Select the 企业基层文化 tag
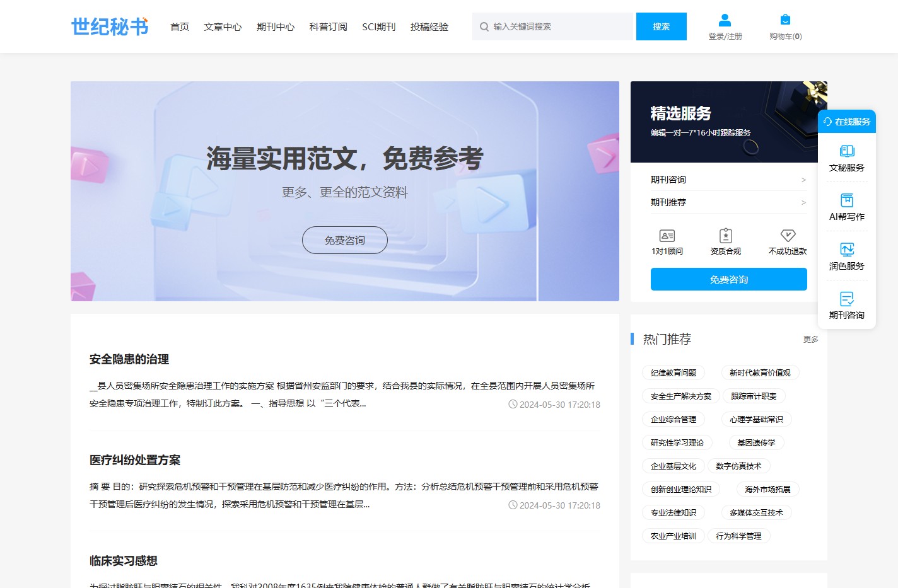This screenshot has height=588, width=898. click(673, 466)
